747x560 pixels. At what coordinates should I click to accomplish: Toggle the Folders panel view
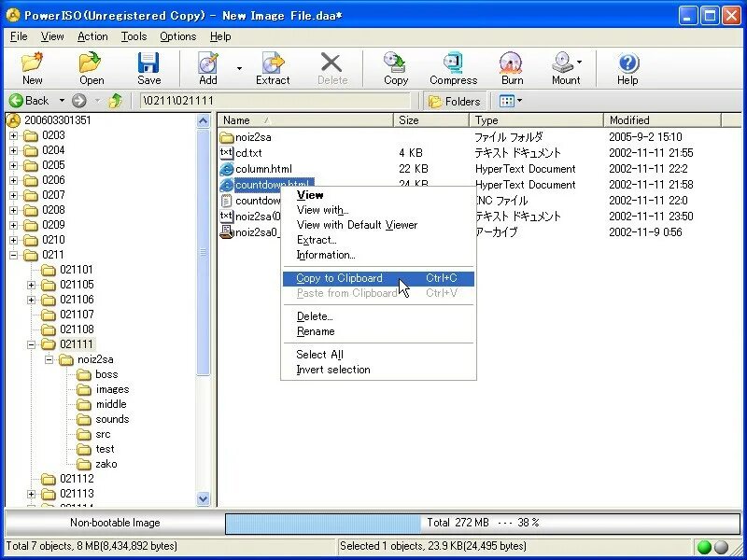click(x=455, y=101)
